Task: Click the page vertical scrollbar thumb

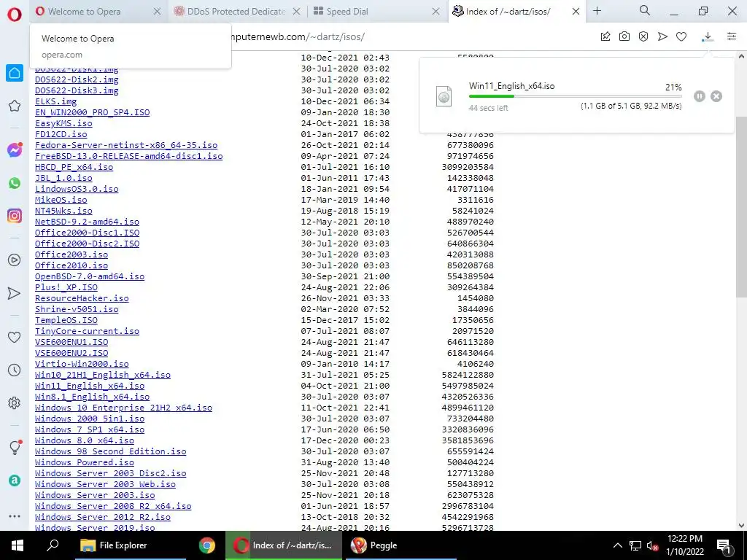Action: 741,207
